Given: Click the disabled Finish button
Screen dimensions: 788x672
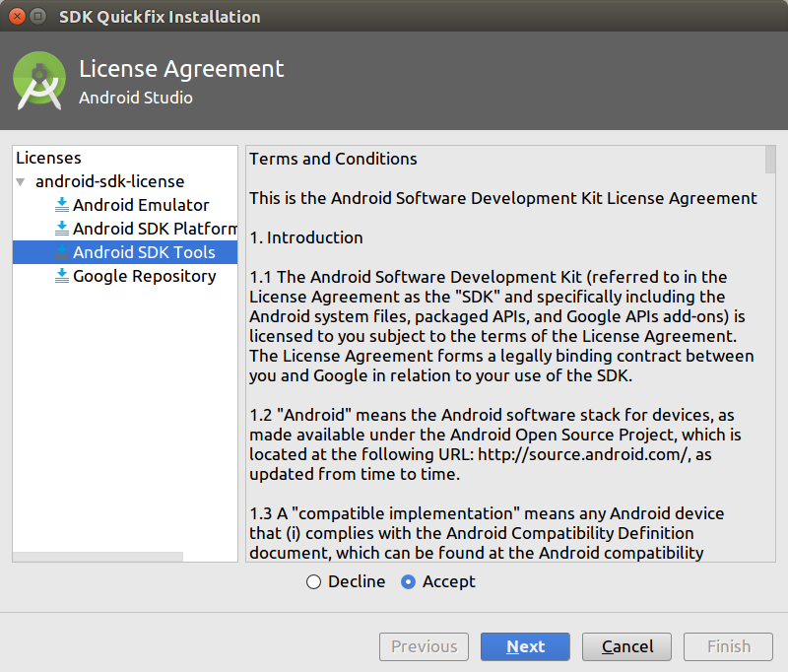Looking at the screenshot, I should (x=728, y=646).
